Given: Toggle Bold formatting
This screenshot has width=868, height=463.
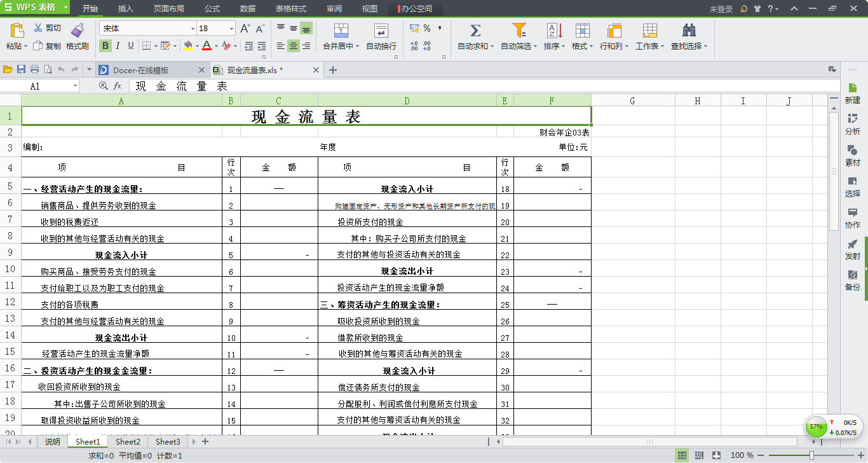Looking at the screenshot, I should (105, 46).
